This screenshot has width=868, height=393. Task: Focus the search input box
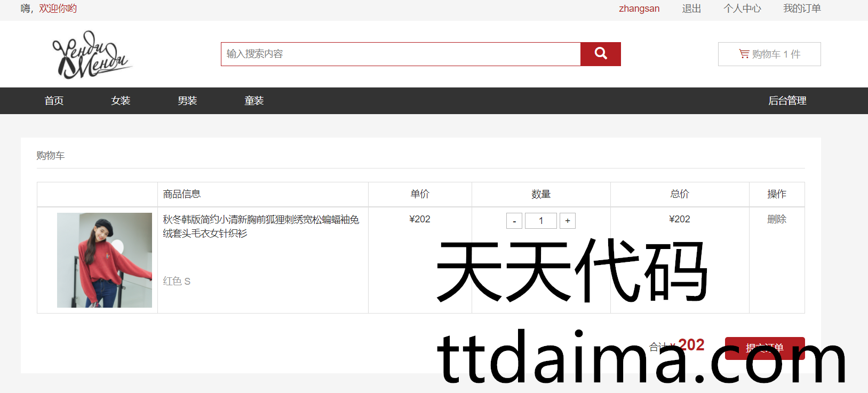[x=400, y=54]
